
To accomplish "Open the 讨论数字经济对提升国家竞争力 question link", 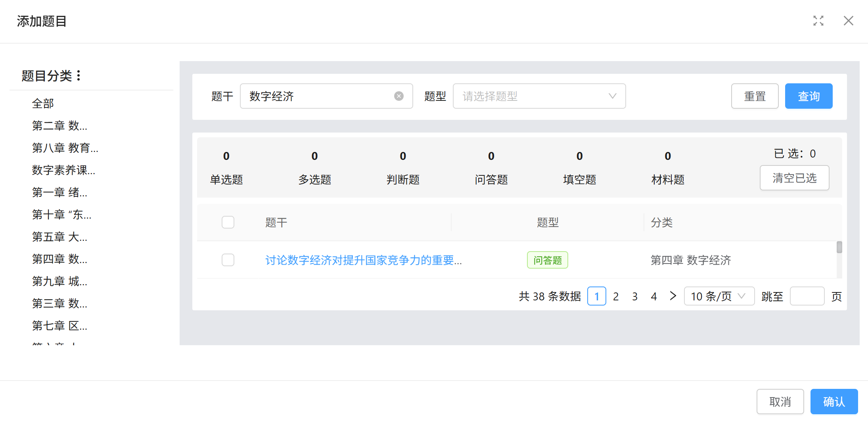I will coord(363,260).
